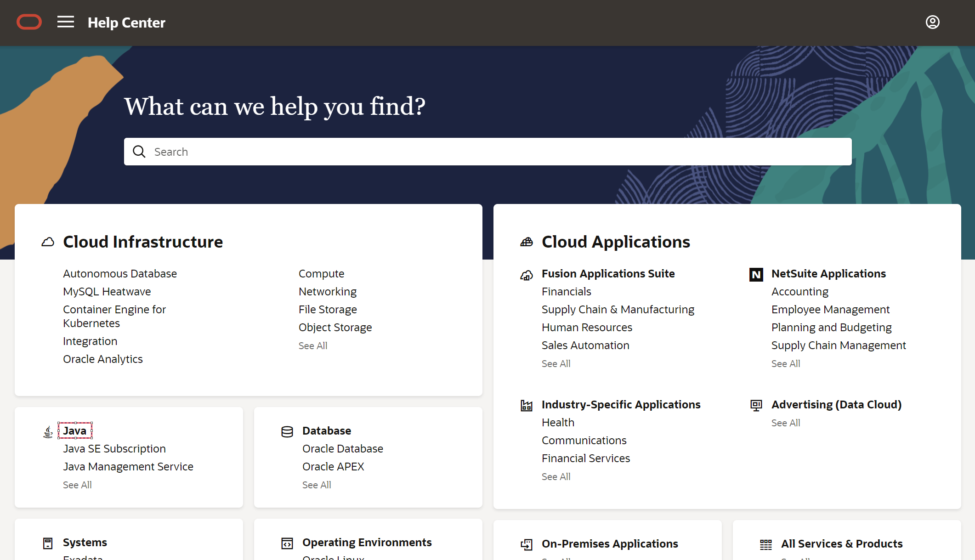The image size is (975, 560).
Task: Open the Financials link
Action: (567, 292)
